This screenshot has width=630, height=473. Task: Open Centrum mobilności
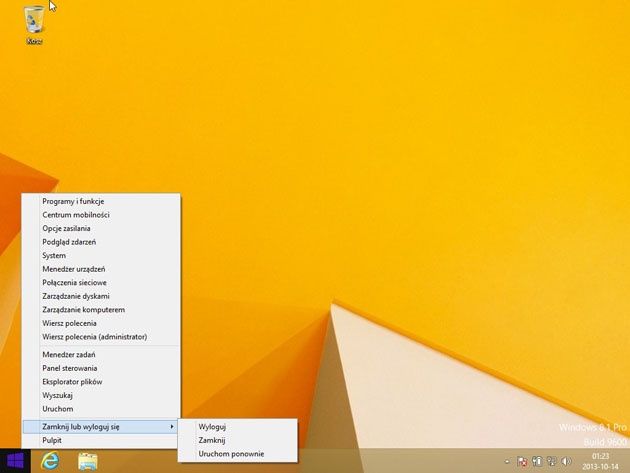[102, 215]
